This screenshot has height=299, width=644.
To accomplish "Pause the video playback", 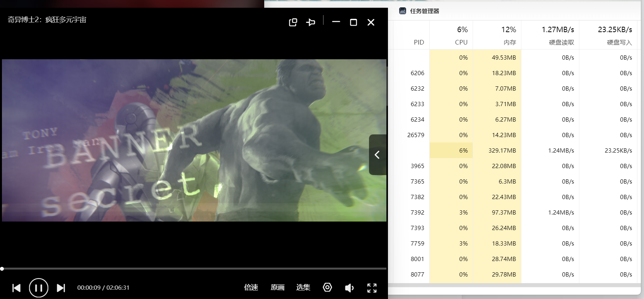I will click(x=39, y=288).
